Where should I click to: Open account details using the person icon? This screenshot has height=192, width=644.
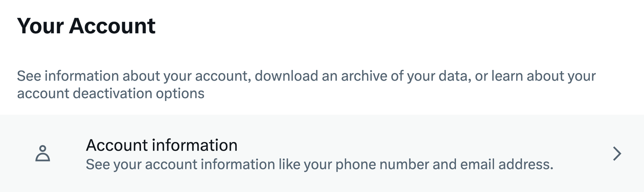click(x=43, y=153)
